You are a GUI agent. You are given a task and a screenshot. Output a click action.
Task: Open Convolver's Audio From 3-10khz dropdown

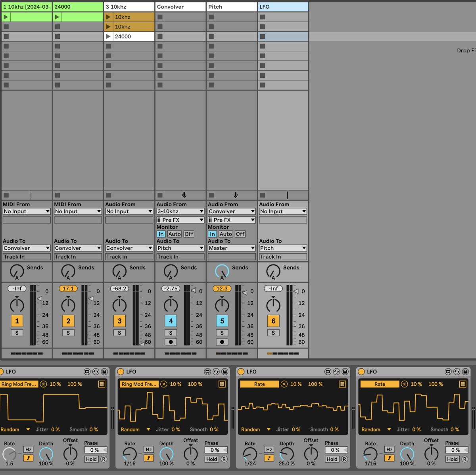click(x=180, y=211)
